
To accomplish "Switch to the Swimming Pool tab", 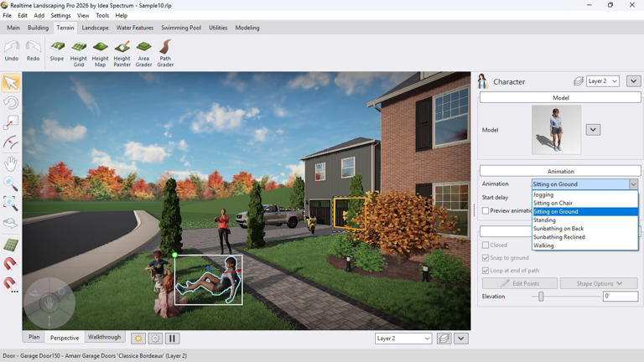I will [x=181, y=28].
